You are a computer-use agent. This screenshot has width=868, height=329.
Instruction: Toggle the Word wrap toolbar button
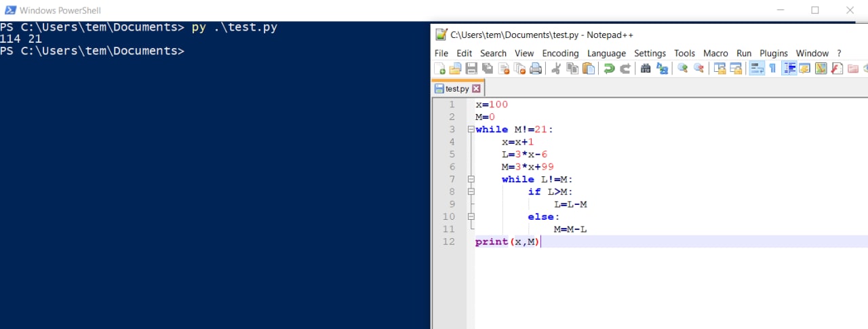(757, 68)
